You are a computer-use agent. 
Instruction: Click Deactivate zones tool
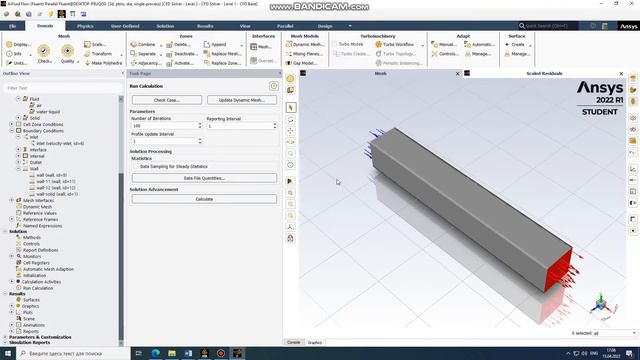(182, 54)
